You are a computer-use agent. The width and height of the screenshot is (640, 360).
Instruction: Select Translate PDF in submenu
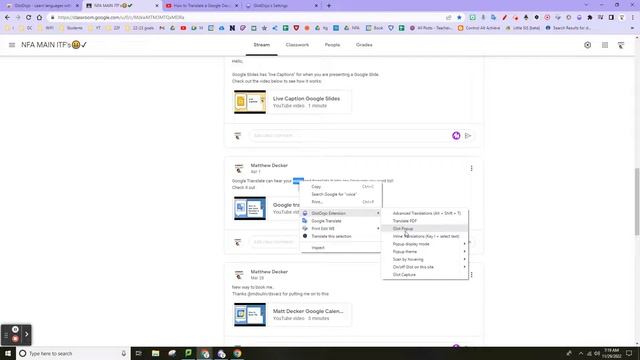click(425, 221)
